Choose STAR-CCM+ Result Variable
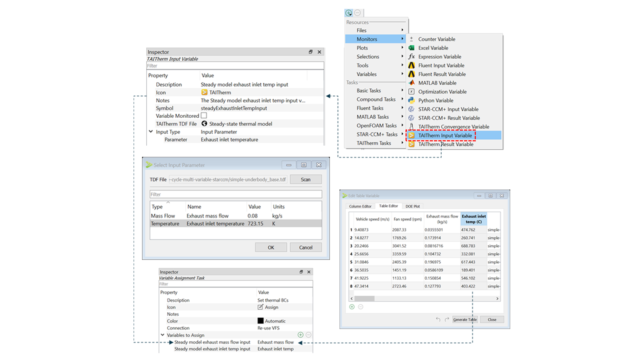Image resolution: width=644 pixels, height=362 pixels. point(449,118)
